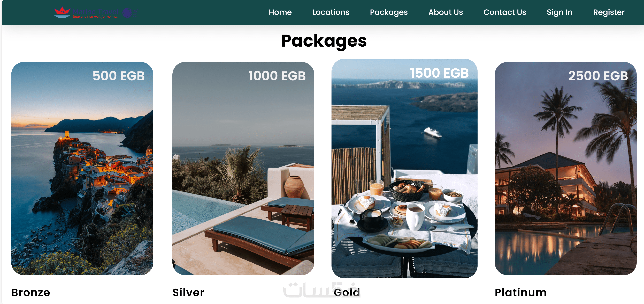Navigate to Contact Us

pyautogui.click(x=504, y=12)
